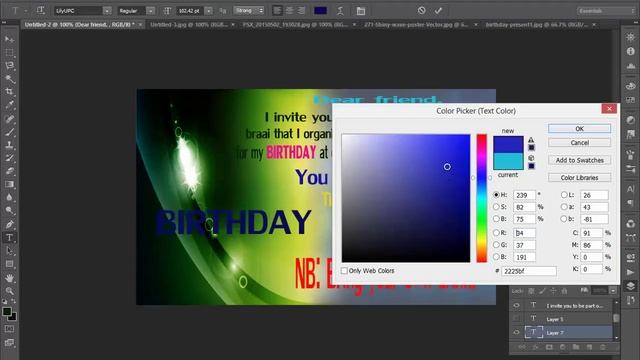Screen dimensions: 640x360
Task: Select the H radio button
Action: coord(496,195)
